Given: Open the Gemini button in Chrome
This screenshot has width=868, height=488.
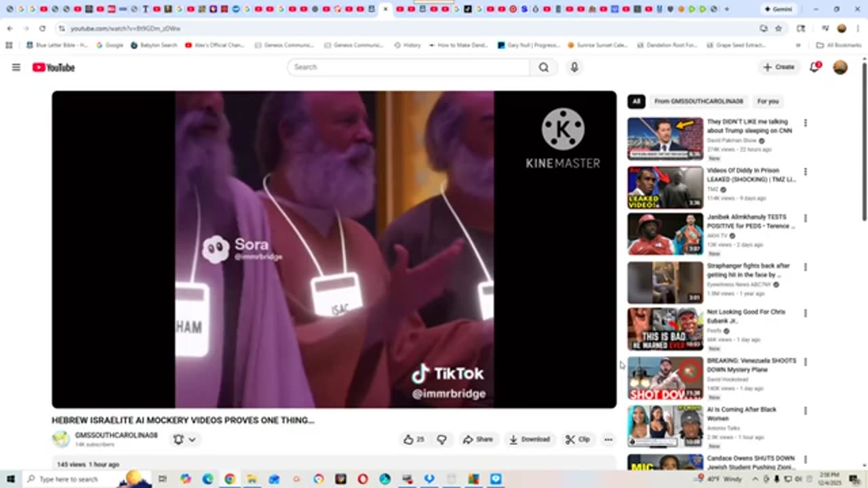Looking at the screenshot, I should [x=778, y=9].
